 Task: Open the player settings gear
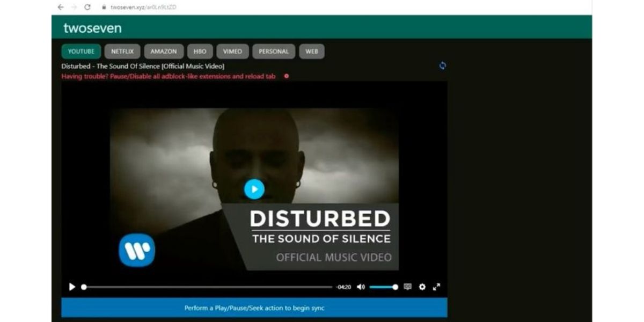422,287
